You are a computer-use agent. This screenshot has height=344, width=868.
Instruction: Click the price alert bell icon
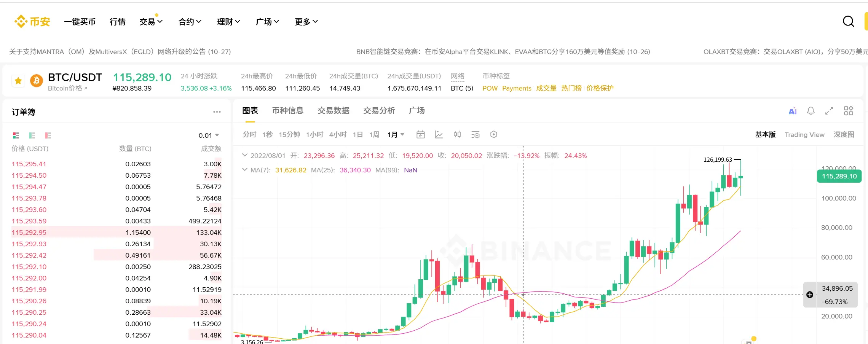[811, 111]
